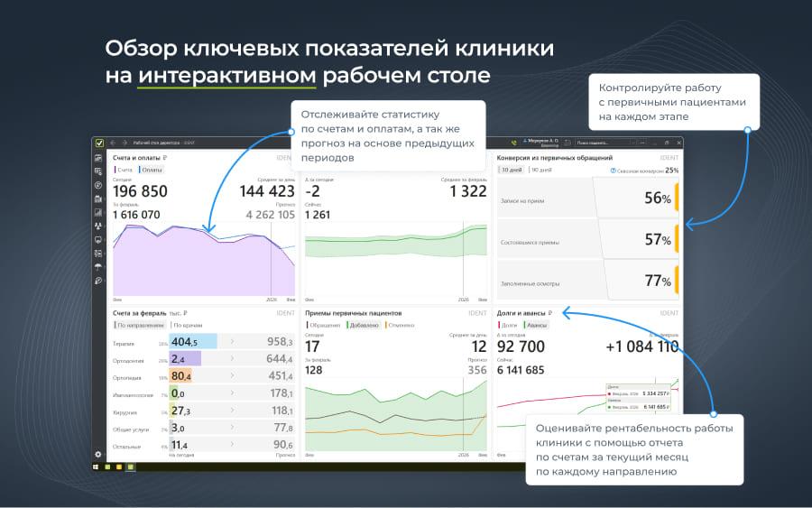Toggle the Добавлено series for primary patients
812x508 pixels.
(x=362, y=325)
